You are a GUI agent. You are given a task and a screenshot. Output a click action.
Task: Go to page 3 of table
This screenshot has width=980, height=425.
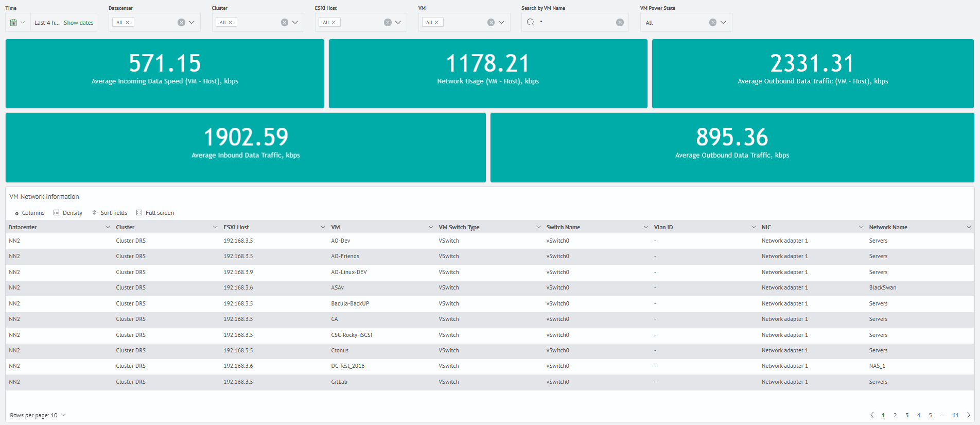click(907, 415)
